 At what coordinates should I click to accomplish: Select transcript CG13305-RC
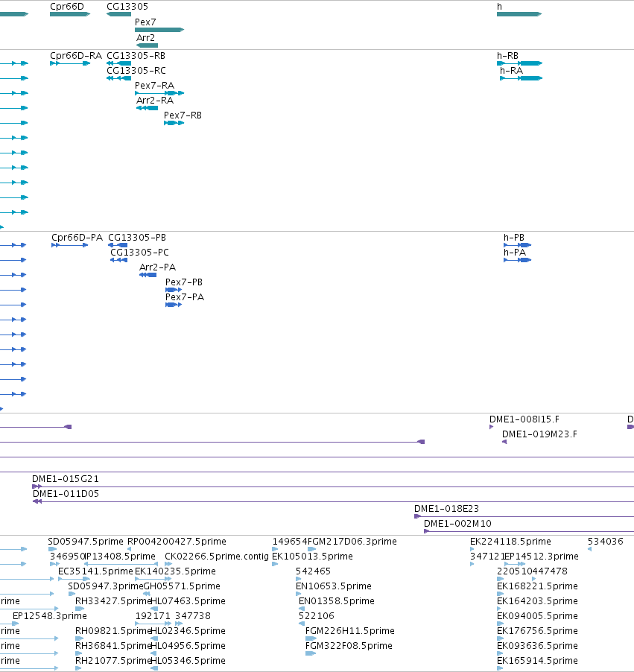[x=118, y=78]
